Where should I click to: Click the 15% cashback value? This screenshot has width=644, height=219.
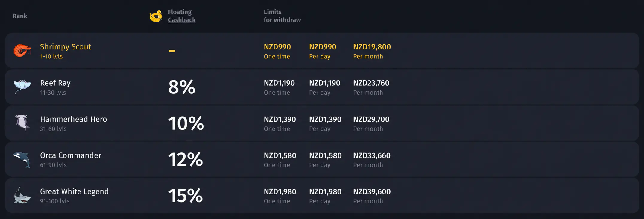tap(186, 196)
